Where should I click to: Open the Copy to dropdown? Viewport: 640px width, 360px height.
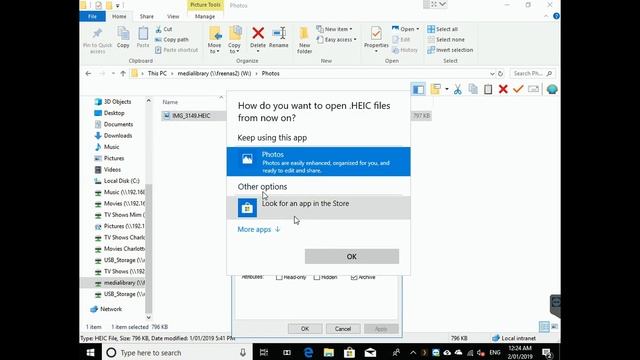coord(234,48)
